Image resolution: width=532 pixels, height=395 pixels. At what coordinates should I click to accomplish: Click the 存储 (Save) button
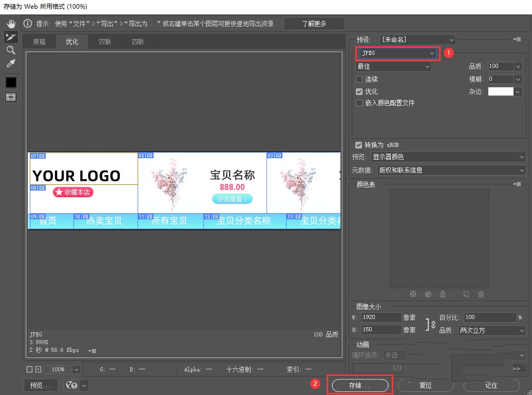(x=359, y=385)
